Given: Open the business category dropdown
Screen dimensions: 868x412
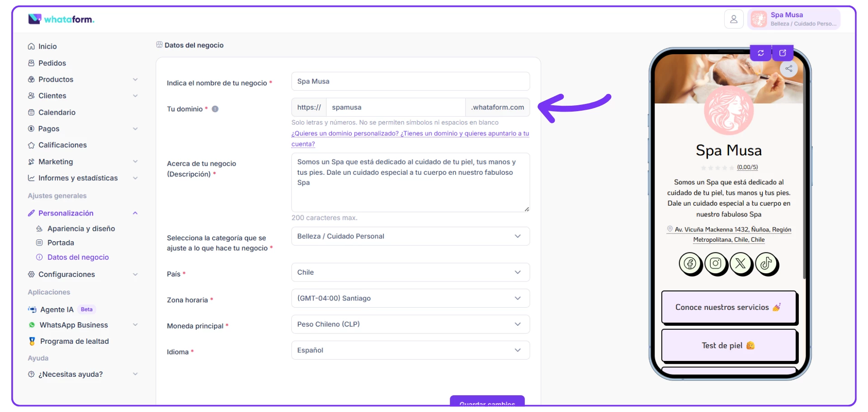Looking at the screenshot, I should (410, 236).
